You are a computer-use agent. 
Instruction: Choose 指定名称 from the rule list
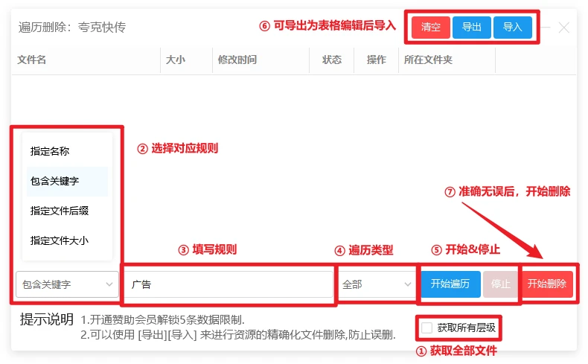(50, 151)
